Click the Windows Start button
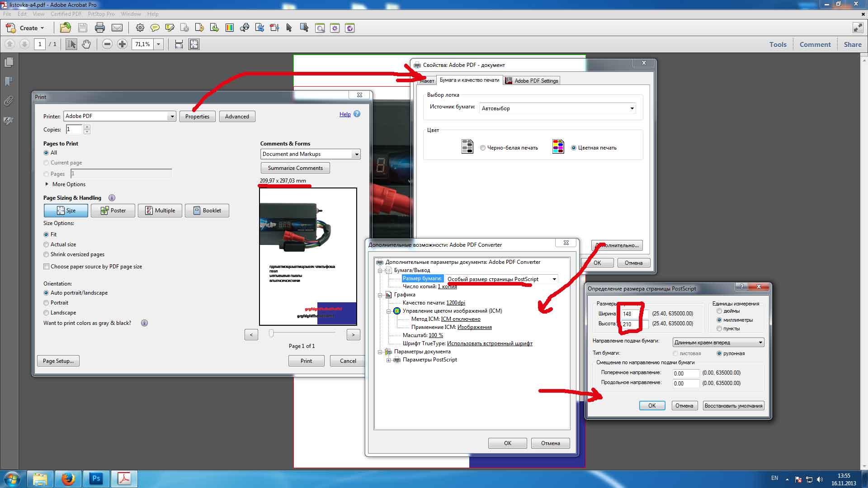This screenshot has height=488, width=868. pos(12,479)
